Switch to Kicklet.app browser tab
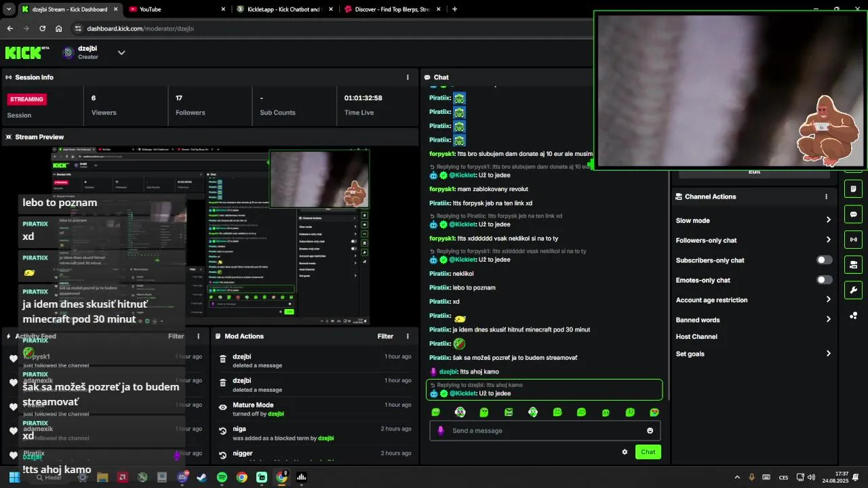The width and height of the screenshot is (868, 488). 285,9
